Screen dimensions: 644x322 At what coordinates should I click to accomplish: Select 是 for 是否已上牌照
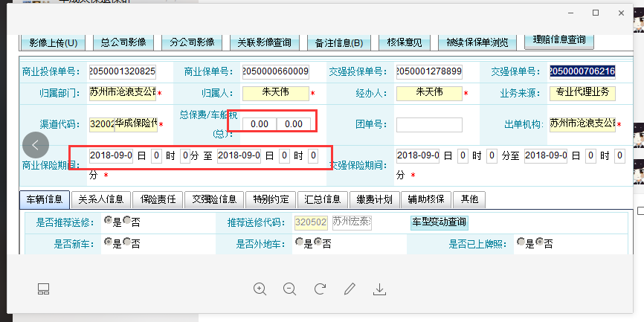click(521, 242)
